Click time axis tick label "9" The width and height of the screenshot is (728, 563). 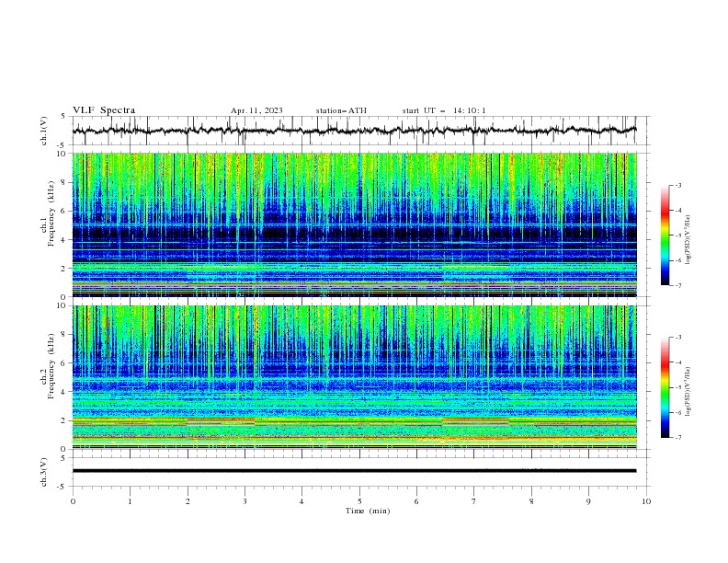click(588, 501)
